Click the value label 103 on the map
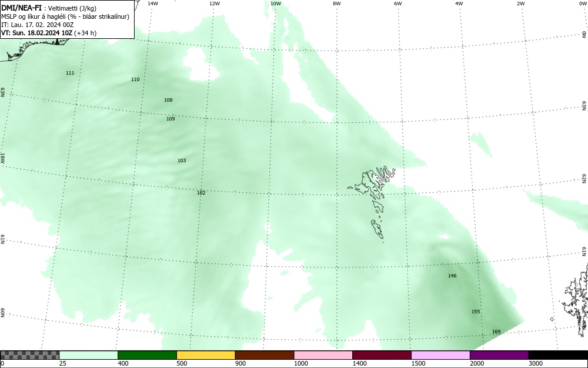Screen dimensions: 588x368 [182, 160]
